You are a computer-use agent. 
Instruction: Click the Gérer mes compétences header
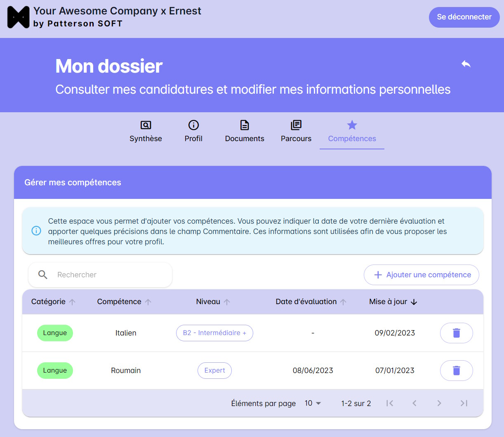pos(73,182)
